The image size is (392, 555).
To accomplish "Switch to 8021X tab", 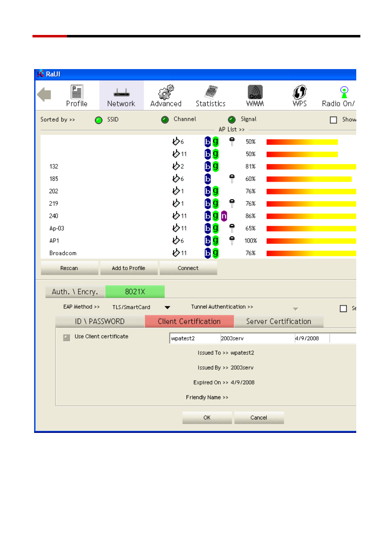I will (x=135, y=291).
